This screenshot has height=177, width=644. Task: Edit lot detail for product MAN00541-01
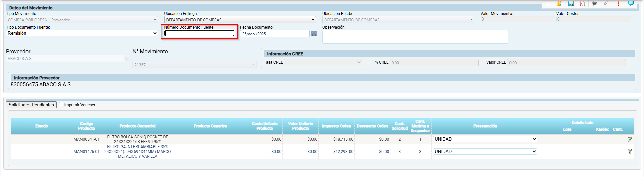point(630,139)
